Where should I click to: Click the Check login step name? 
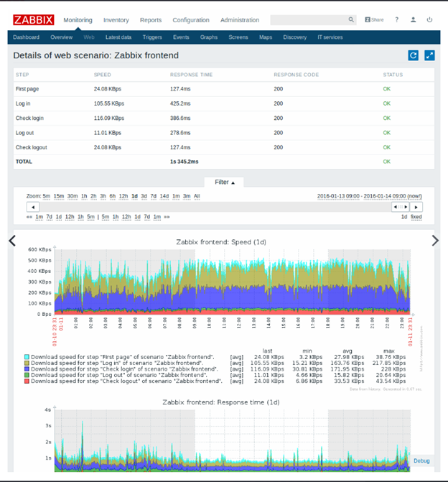[x=29, y=118]
